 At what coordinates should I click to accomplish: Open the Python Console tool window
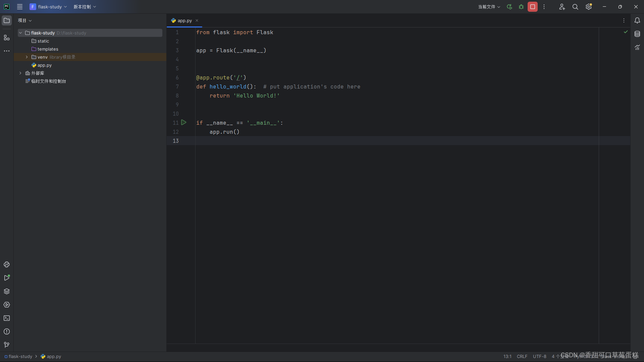(x=7, y=264)
